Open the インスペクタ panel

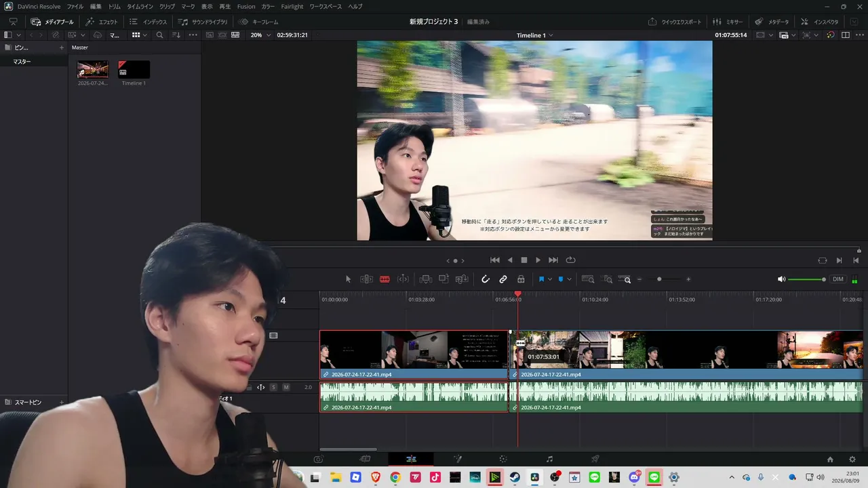(x=819, y=22)
